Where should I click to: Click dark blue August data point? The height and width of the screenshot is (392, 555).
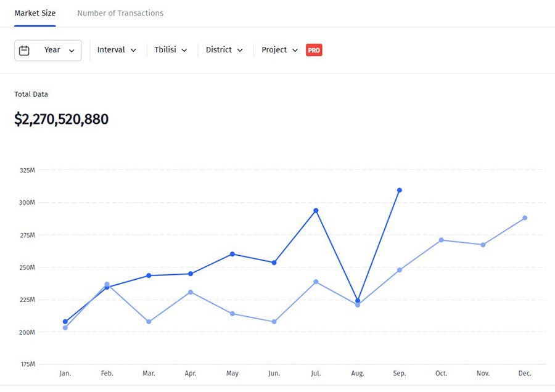pos(358,301)
